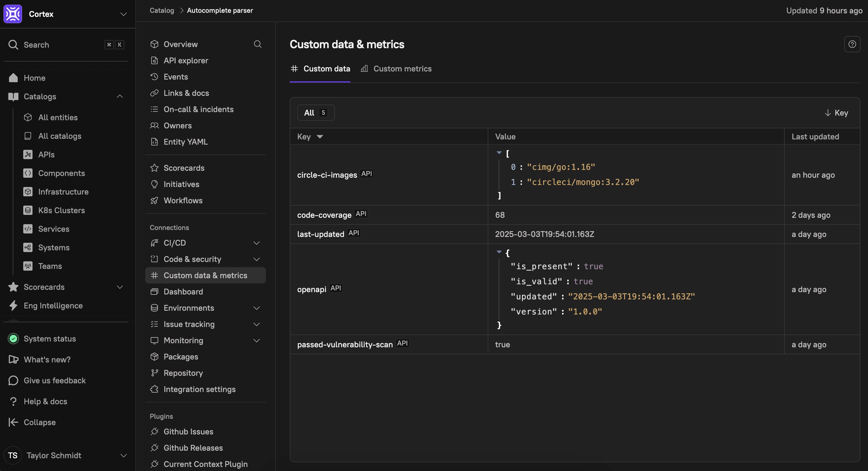Collapse the circle-ci-images array value
The height and width of the screenshot is (471, 868).
click(499, 153)
